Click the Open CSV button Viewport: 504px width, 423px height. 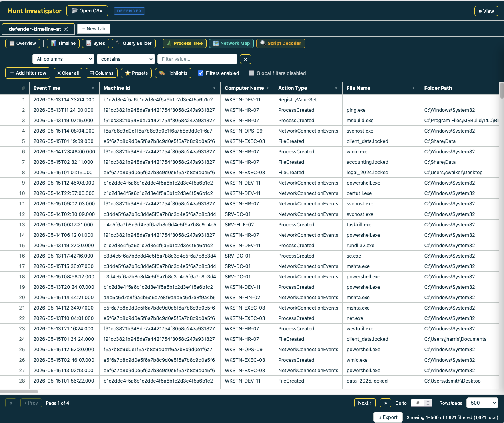(x=87, y=11)
